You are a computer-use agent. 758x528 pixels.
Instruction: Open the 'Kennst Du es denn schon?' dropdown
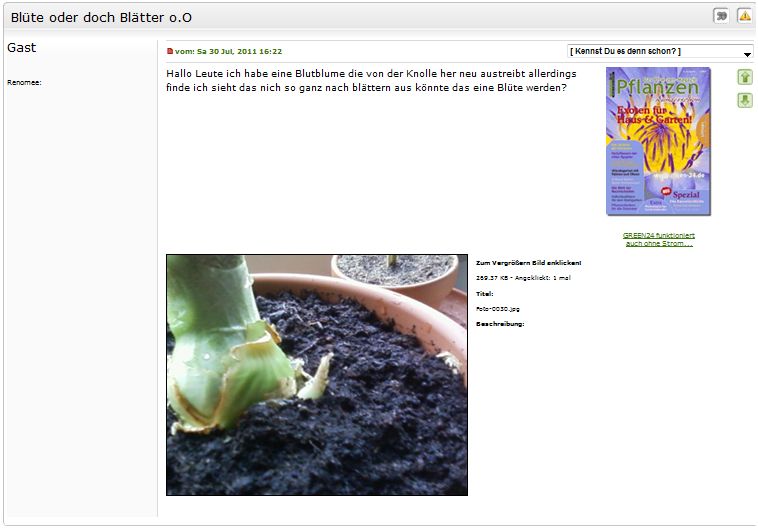(660, 51)
